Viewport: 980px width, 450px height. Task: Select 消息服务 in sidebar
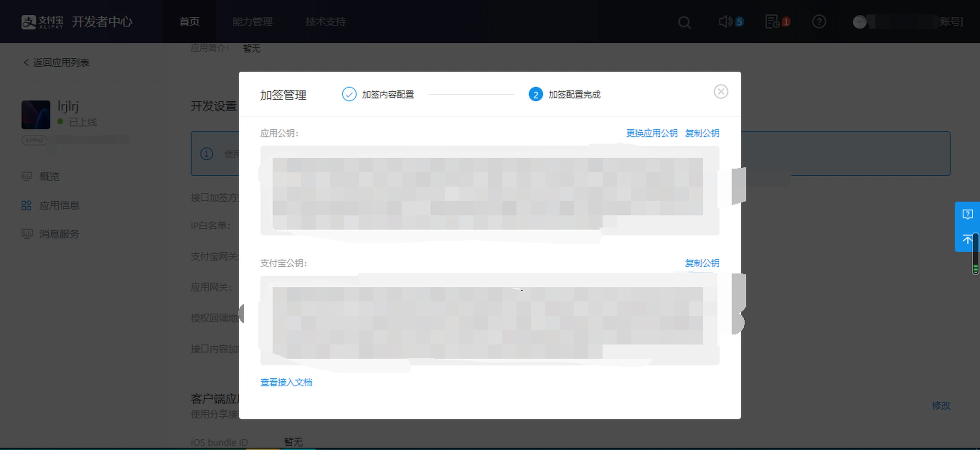coord(59,234)
